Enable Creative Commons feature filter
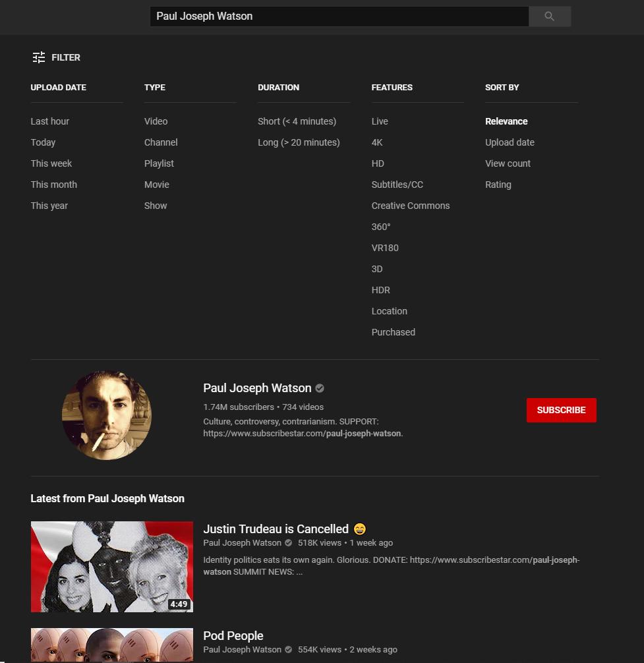644x663 pixels. 411,206
